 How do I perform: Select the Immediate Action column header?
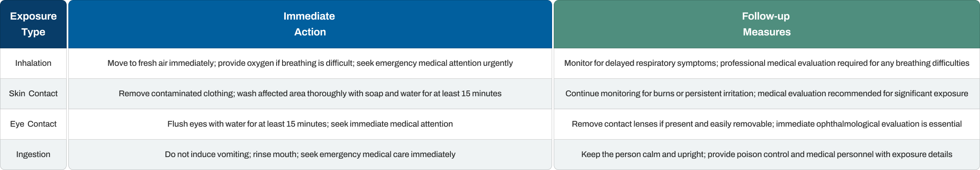(x=310, y=24)
